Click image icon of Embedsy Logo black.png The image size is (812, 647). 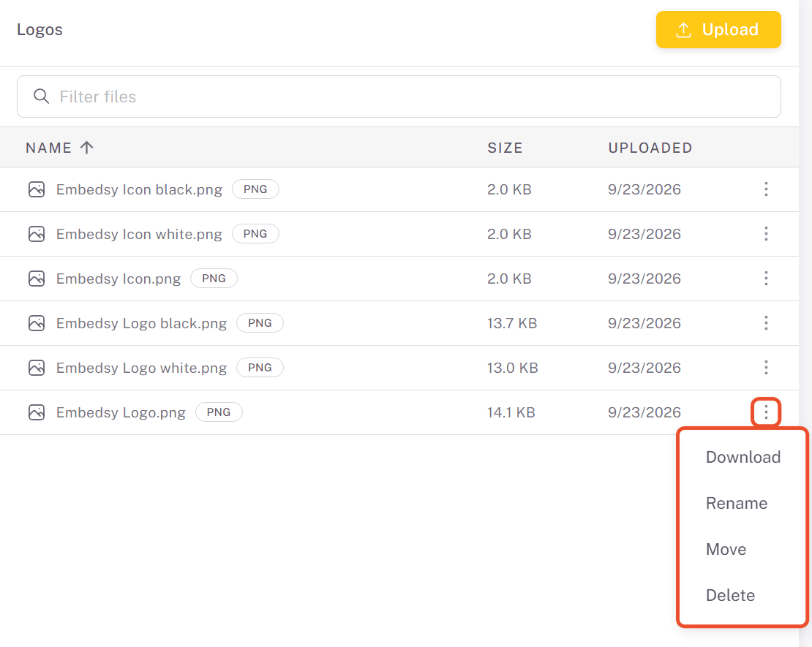click(37, 323)
